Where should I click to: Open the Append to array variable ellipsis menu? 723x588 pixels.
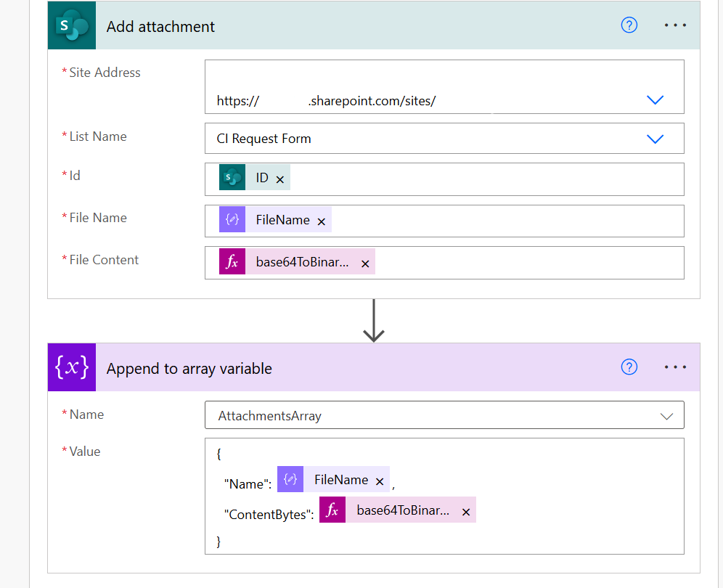coord(675,367)
